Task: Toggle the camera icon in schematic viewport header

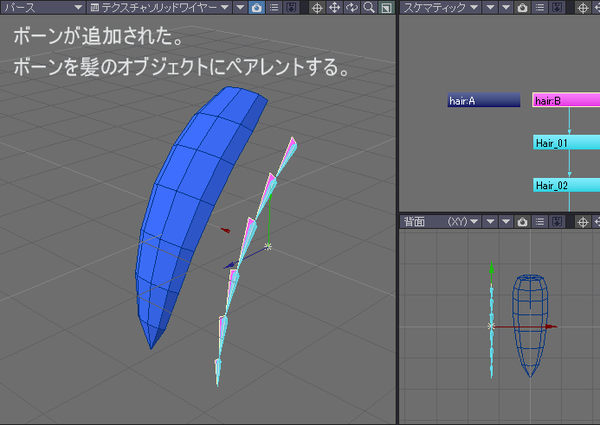Action: click(x=522, y=7)
